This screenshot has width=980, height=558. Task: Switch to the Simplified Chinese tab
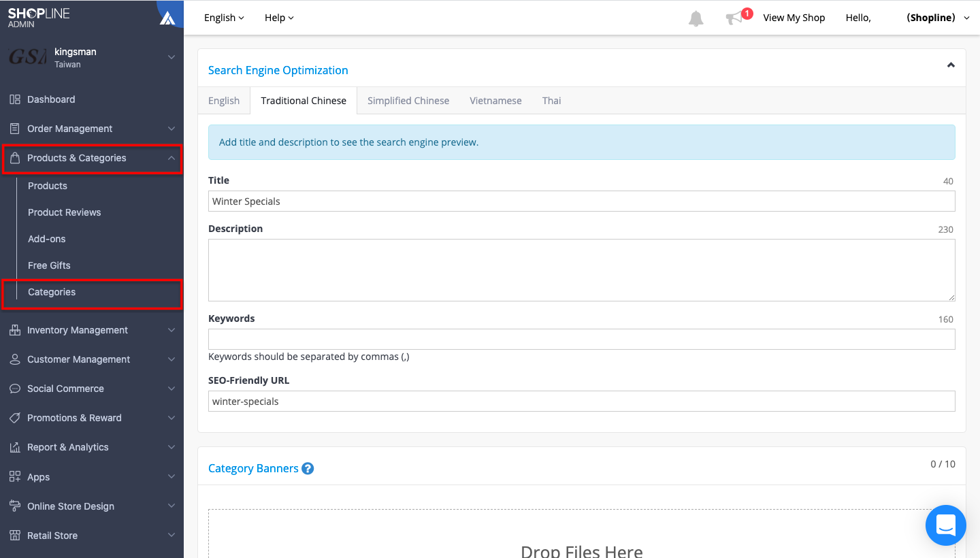[408, 101]
